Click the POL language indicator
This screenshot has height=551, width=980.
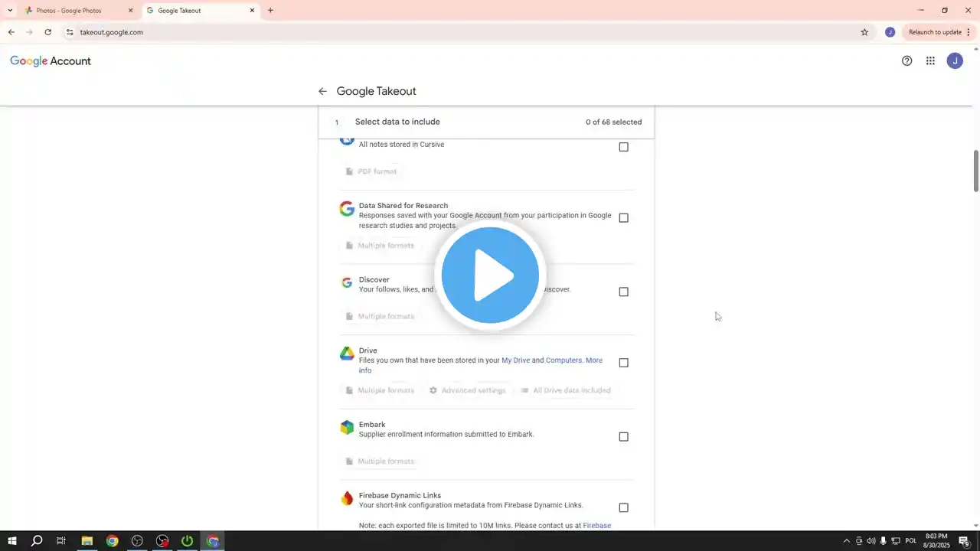point(911,541)
